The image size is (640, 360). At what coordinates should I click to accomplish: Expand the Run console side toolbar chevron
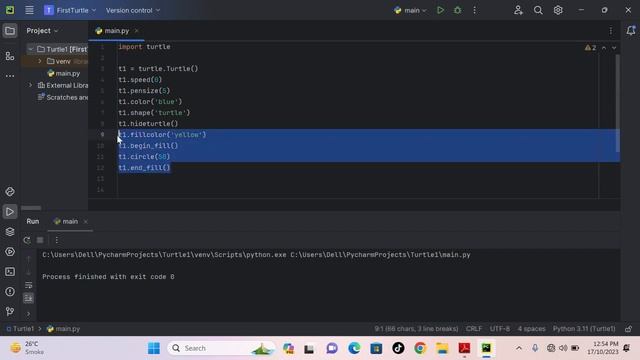[29, 314]
